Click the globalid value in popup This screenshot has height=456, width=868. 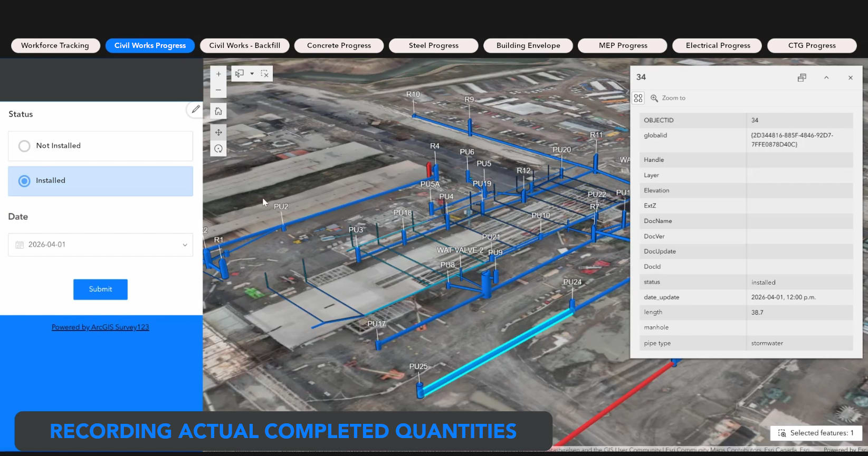pos(792,140)
